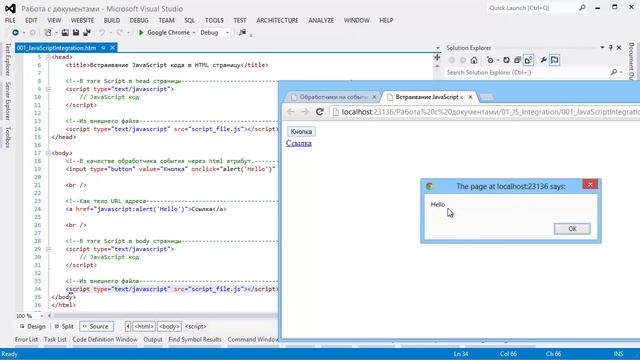Open the Google Chrome browser target dropdown
The width and height of the screenshot is (640, 360).
click(x=194, y=33)
